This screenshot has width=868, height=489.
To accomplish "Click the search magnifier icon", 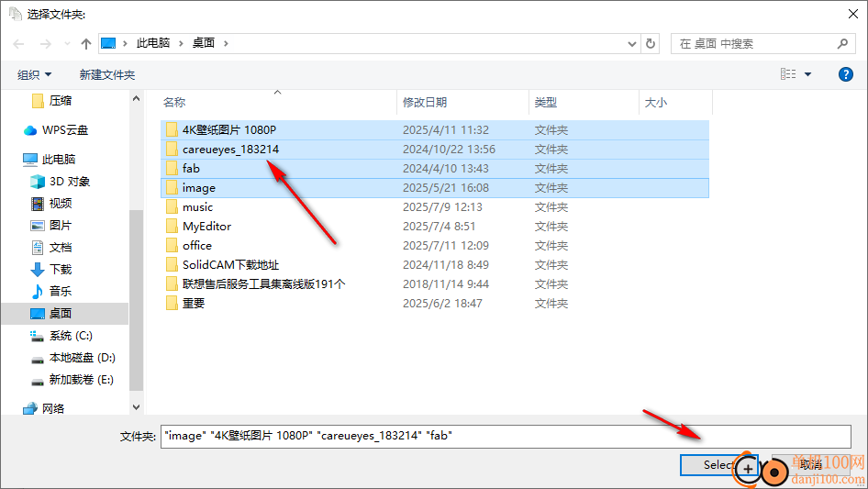I will click(x=842, y=43).
